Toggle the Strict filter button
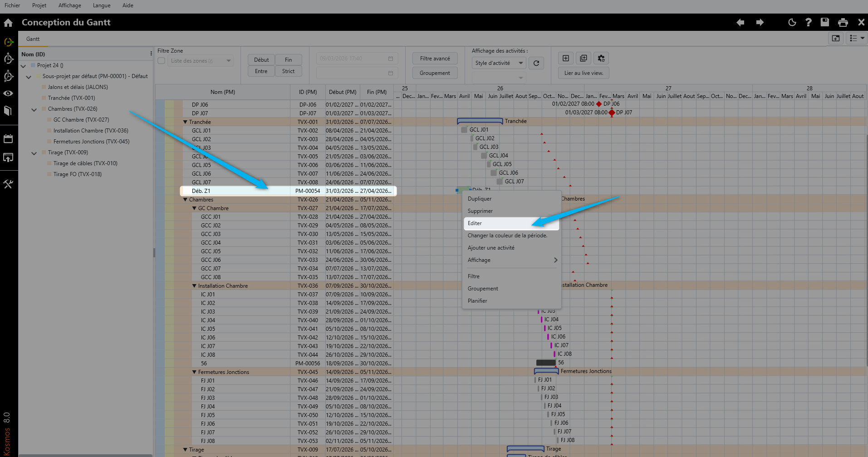868x457 pixels. [288, 71]
